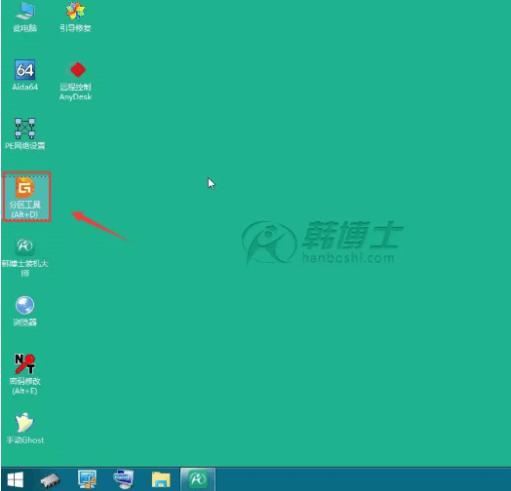Open the monitor icon on the taskbar
Image resolution: width=511 pixels, height=491 pixels.
pyautogui.click(x=87, y=480)
